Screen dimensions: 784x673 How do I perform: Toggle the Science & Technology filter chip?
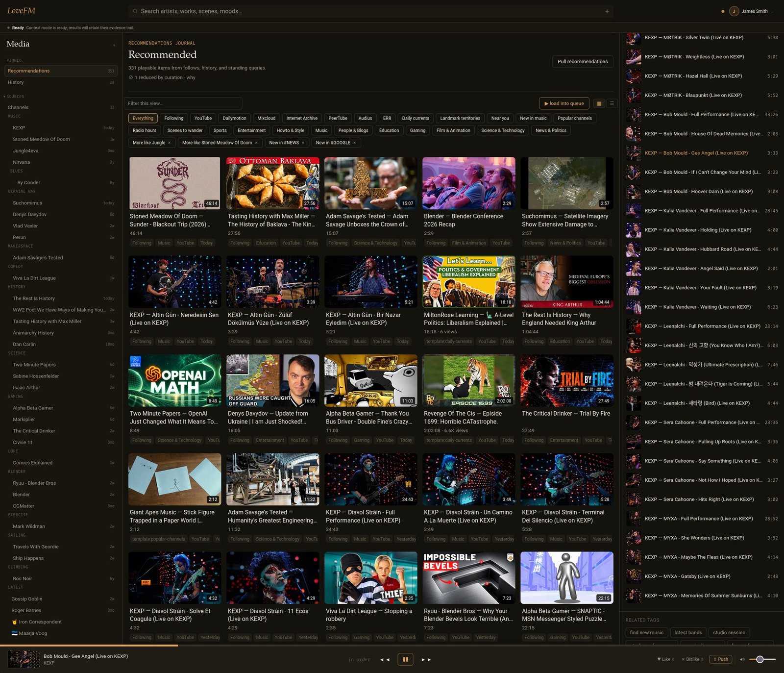[x=502, y=130]
